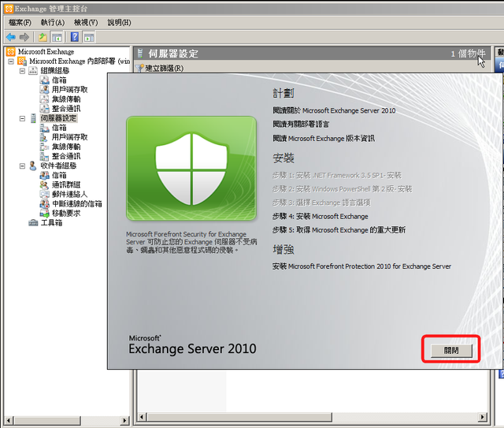Click the 伺服器設定 header text
The width and height of the screenshot is (504, 428).
pyautogui.click(x=173, y=54)
